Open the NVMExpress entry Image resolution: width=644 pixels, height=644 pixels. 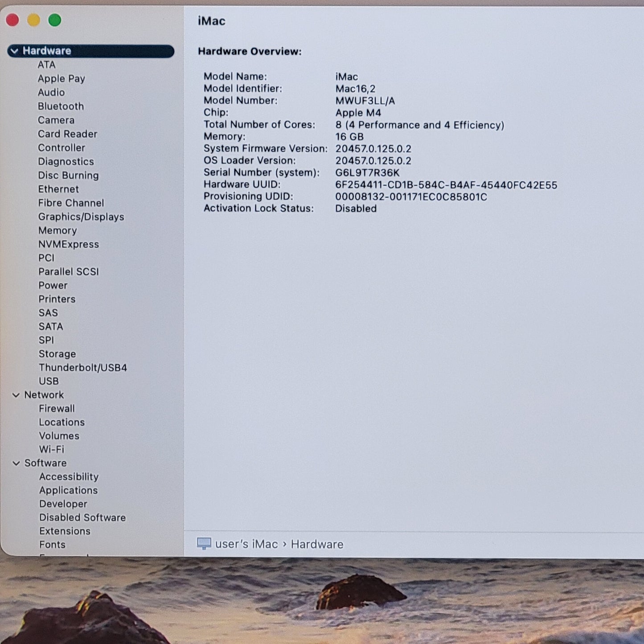click(69, 244)
